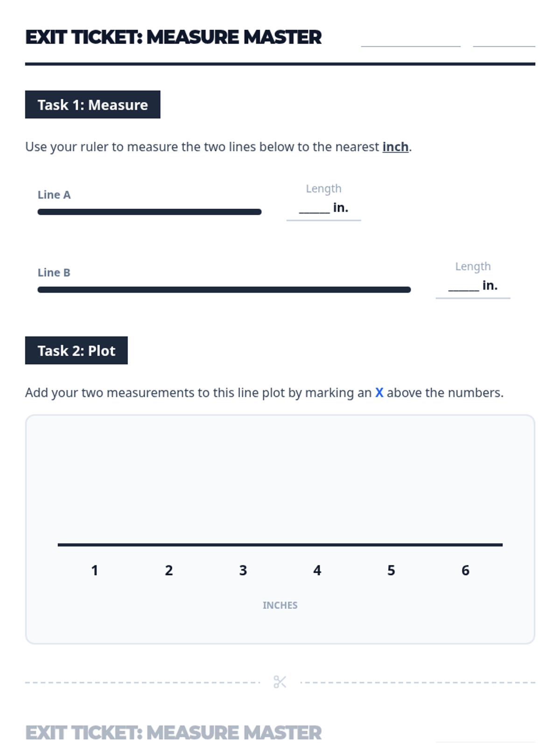Click the underlined word "inch"

[x=395, y=147]
